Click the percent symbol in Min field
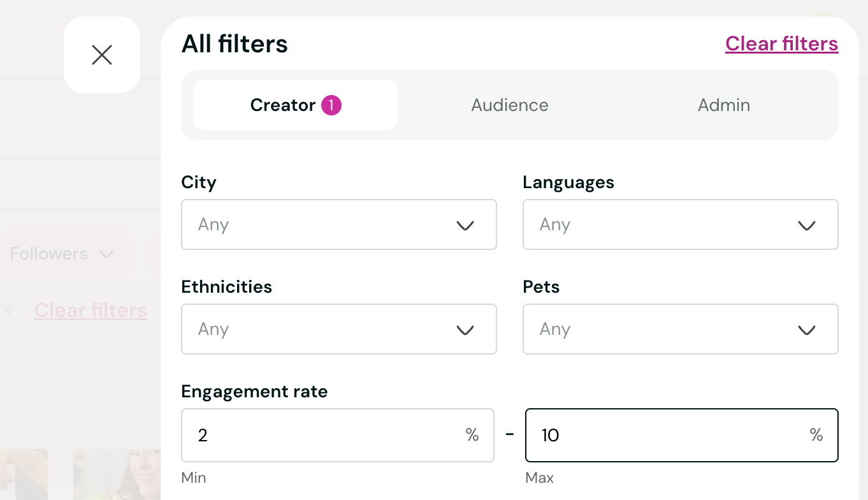Screen dimensions: 868x500 472,435
